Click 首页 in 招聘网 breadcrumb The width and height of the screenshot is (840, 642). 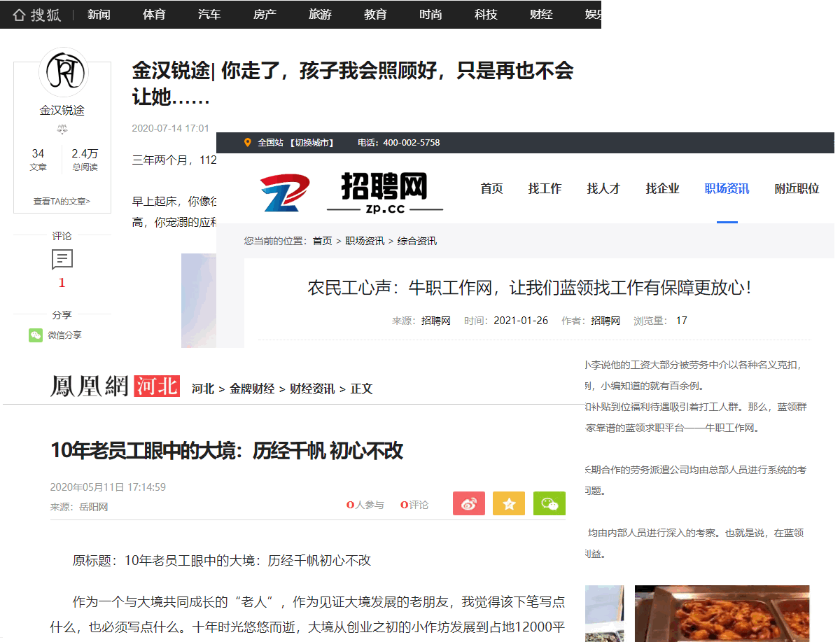click(x=323, y=241)
